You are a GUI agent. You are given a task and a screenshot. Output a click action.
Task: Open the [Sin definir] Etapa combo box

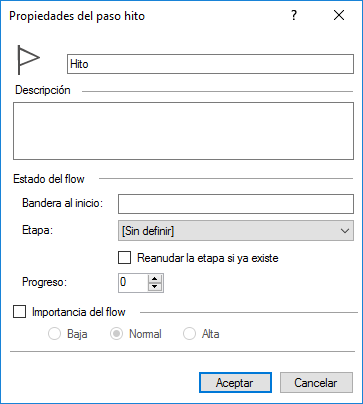tap(236, 231)
